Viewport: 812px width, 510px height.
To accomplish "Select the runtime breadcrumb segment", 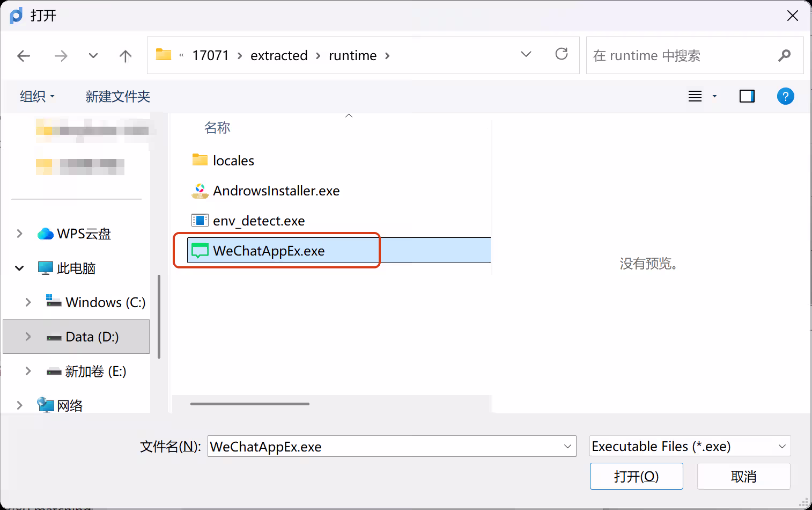I will click(x=352, y=55).
